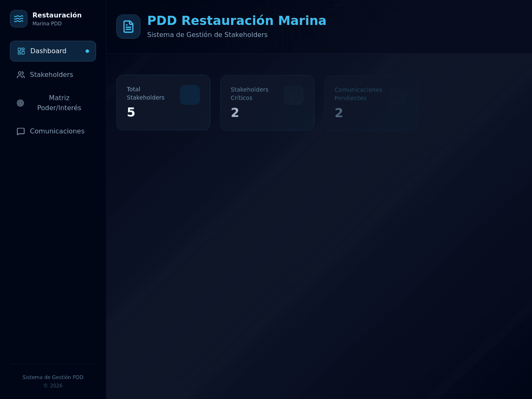Click the Comunicaciones Pendientes card icon
Image resolution: width=532 pixels, height=399 pixels.
tap(398, 97)
